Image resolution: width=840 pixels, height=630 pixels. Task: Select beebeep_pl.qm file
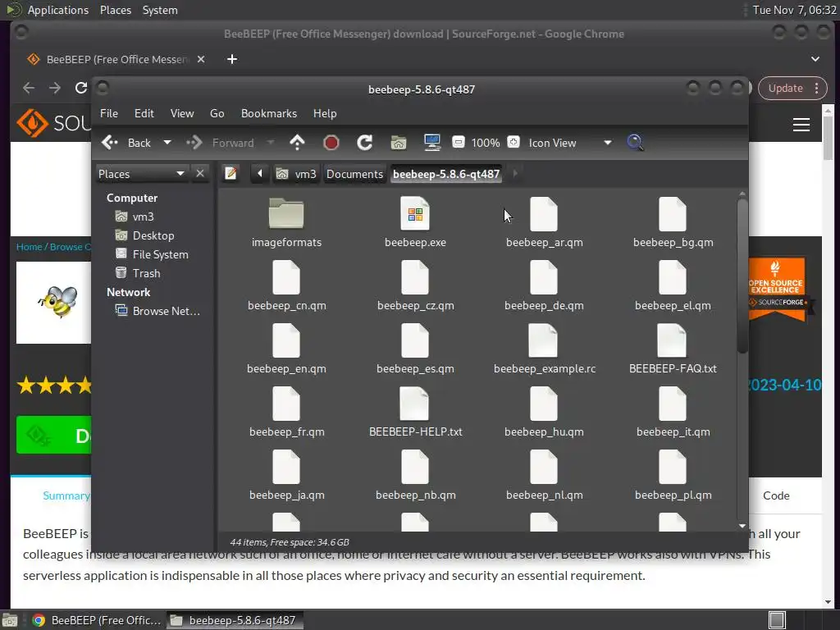[673, 475]
